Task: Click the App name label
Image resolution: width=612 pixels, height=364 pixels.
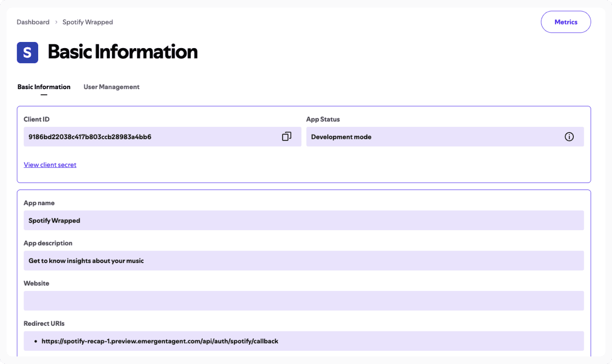Action: [39, 203]
